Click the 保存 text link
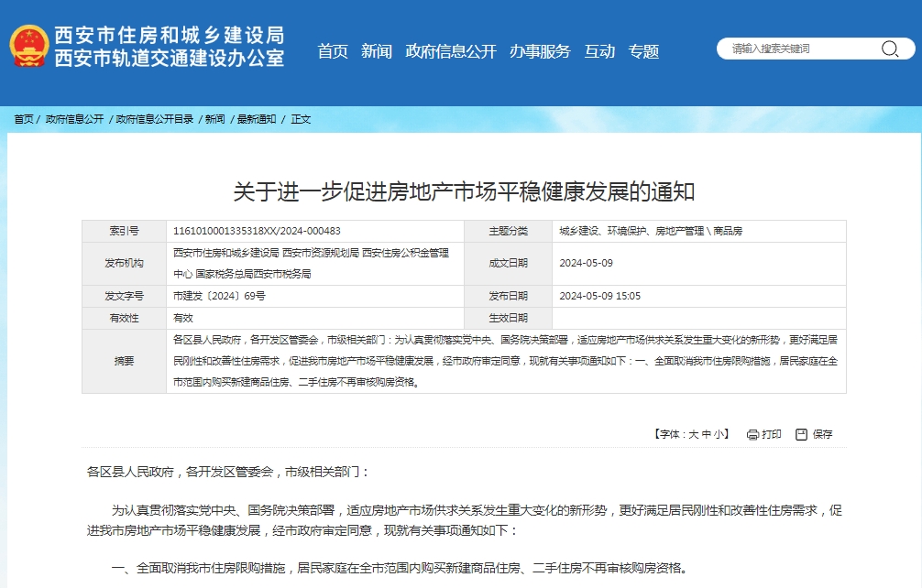 822,435
